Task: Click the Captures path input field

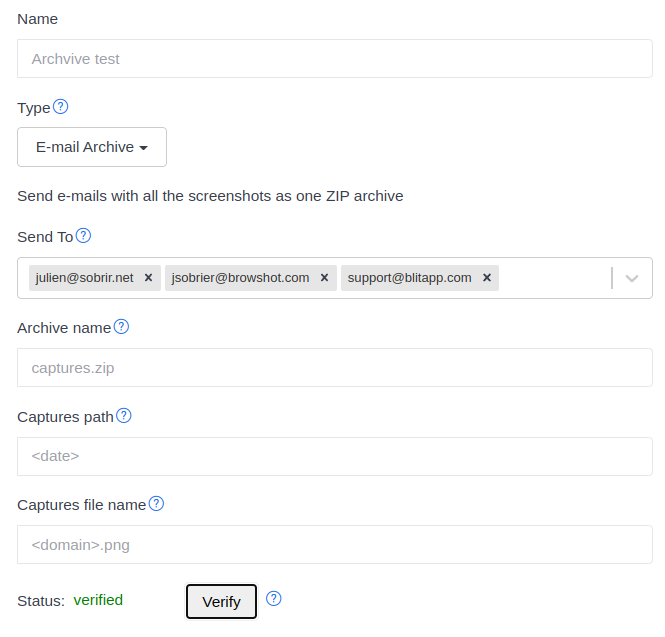Action: pyautogui.click(x=335, y=456)
